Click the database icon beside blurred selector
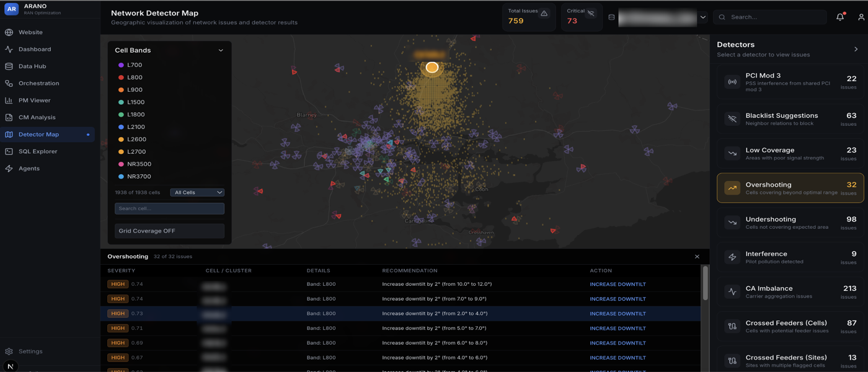Image resolution: width=868 pixels, height=372 pixels. 611,17
